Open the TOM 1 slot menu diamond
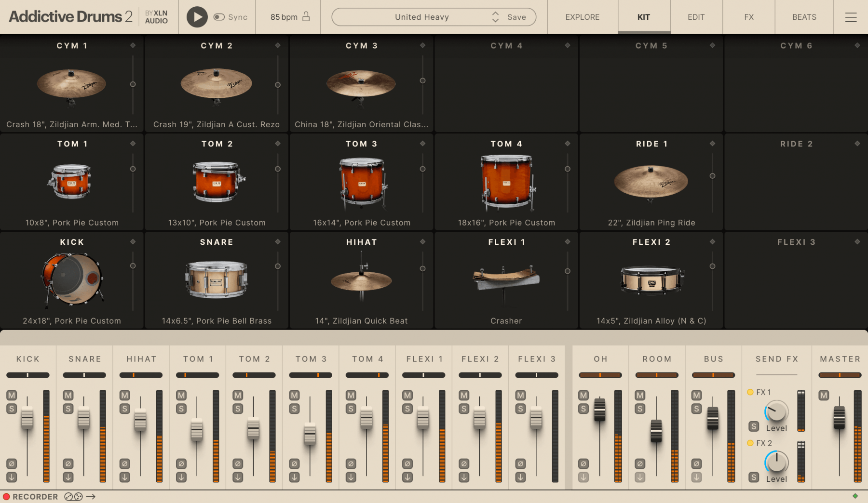This screenshot has height=503, width=868. 133,144
